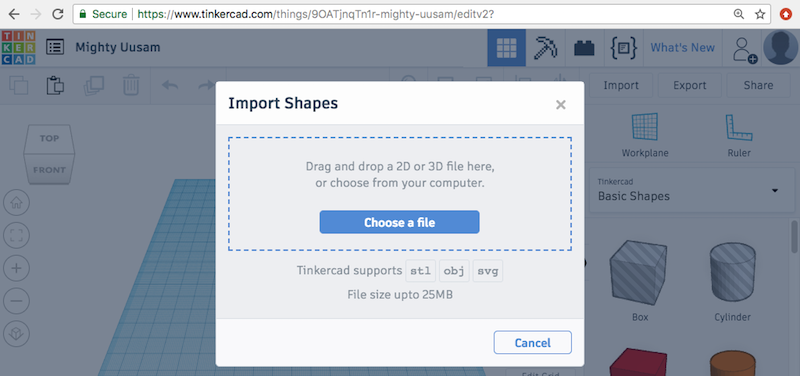Expand the Basic Shapes dropdown
The height and width of the screenshot is (376, 800).
point(692,190)
